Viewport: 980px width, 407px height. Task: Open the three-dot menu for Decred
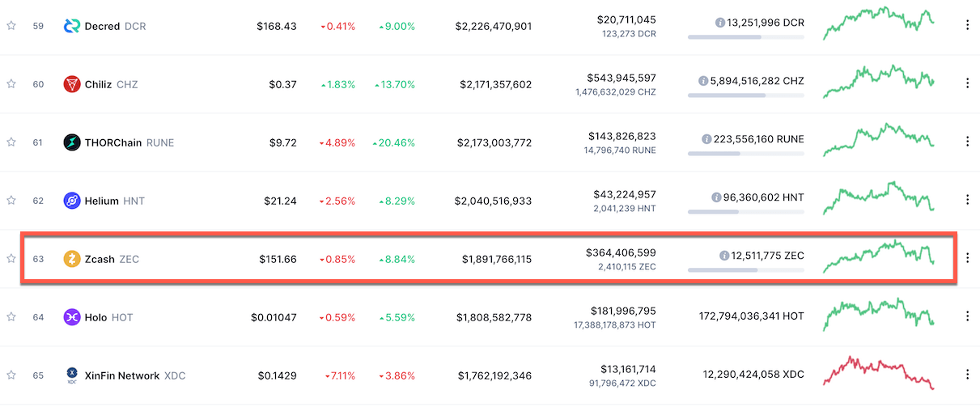point(967,26)
